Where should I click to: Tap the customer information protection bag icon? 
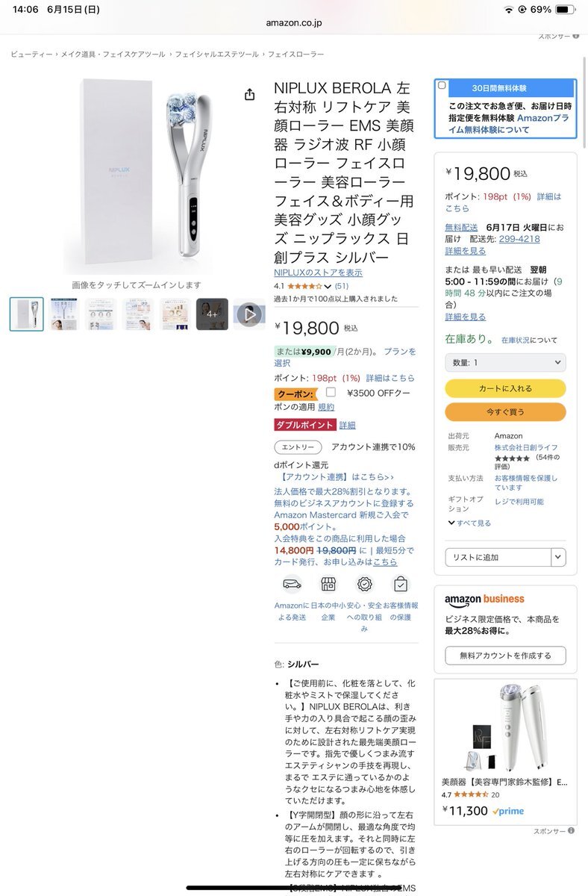click(x=401, y=585)
